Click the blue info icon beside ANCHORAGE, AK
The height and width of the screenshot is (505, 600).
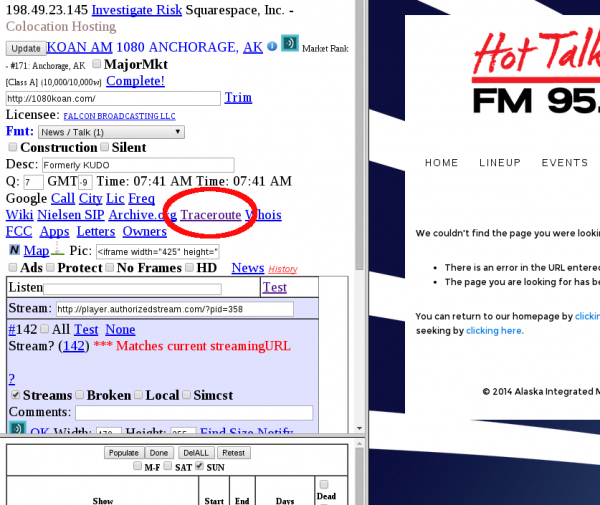[272, 46]
